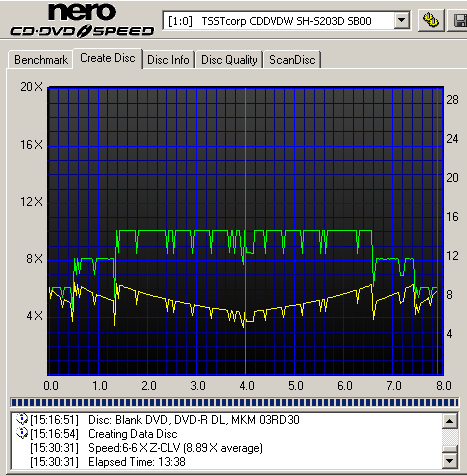Screen dimensions: 467x476
Task: Click the save floppy disk icon
Action: (x=459, y=21)
